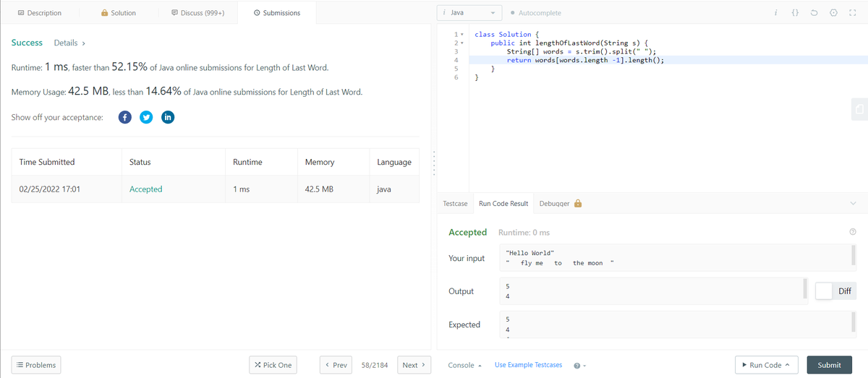The height and width of the screenshot is (378, 868).
Task: Click the 58/2184 problem counter
Action: point(375,365)
